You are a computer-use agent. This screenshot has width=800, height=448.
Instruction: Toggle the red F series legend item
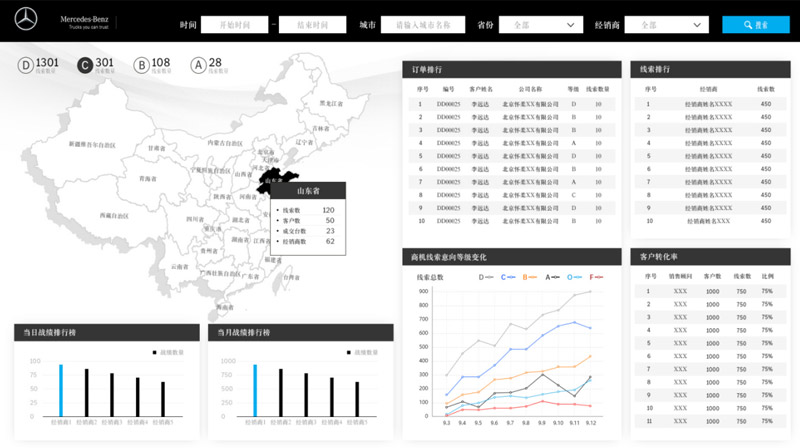[597, 276]
